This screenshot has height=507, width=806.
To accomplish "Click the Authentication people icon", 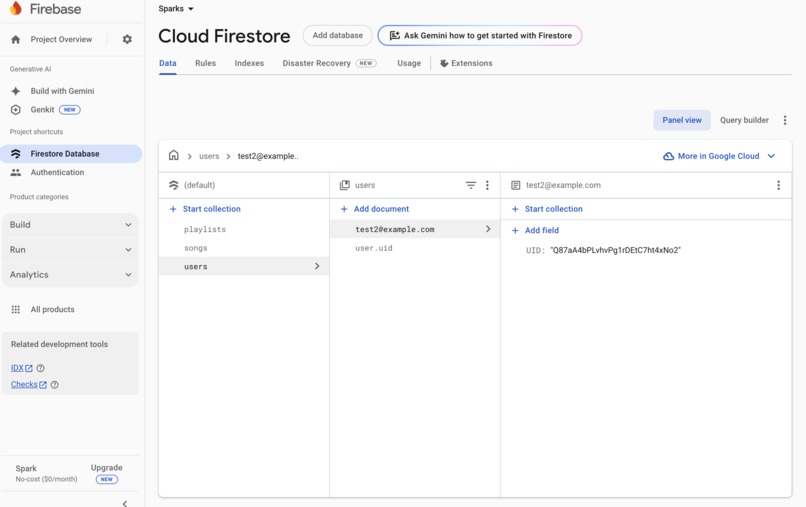I will (x=16, y=172).
